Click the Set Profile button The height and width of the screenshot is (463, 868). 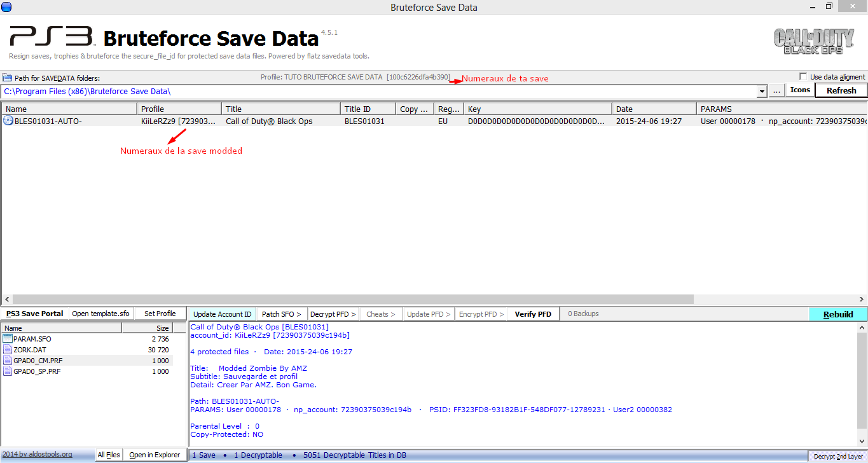[160, 314]
